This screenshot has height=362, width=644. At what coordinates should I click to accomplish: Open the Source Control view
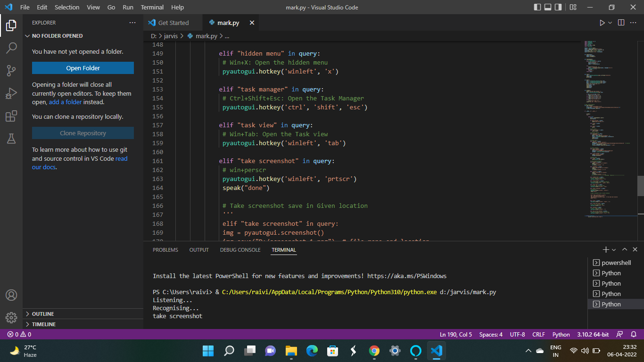11,71
